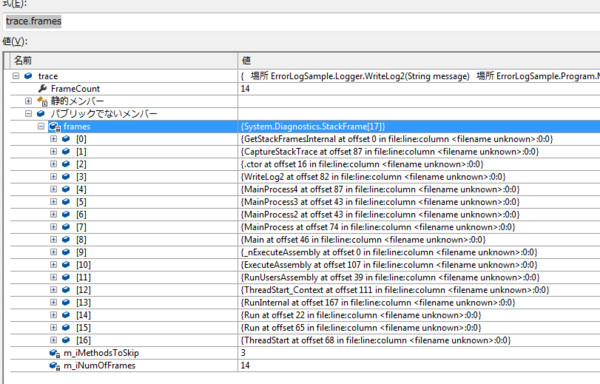
Task: Select the MainProcess3 at offset 43 value
Action: [x=380, y=202]
